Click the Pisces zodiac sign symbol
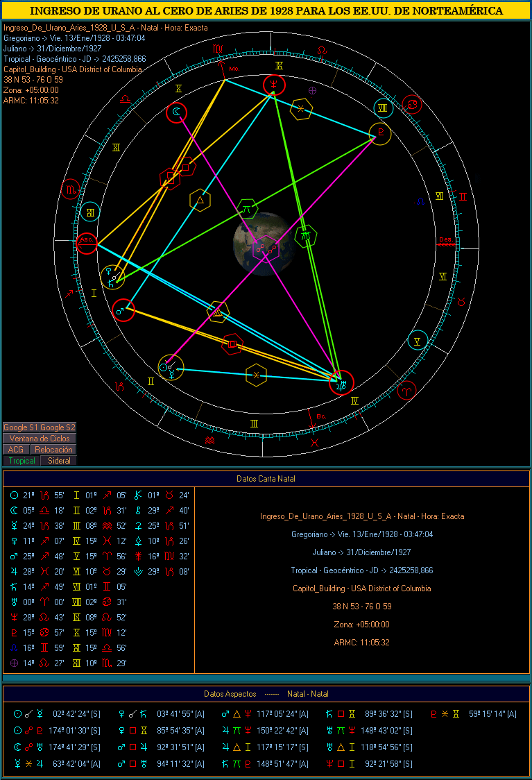 point(314,442)
